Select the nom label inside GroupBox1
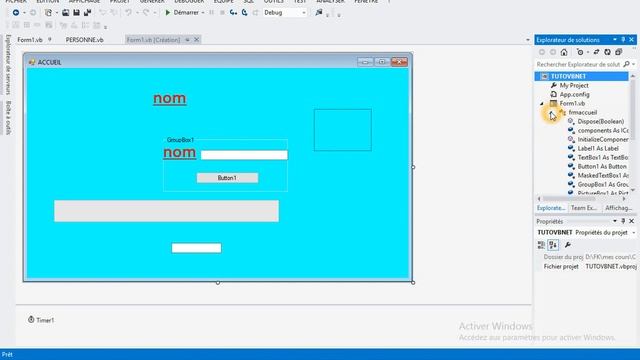 180,153
